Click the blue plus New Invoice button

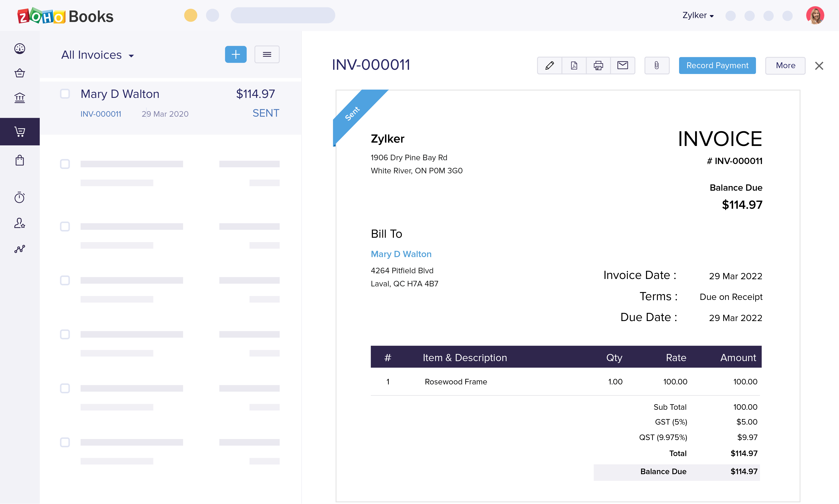[x=236, y=54]
